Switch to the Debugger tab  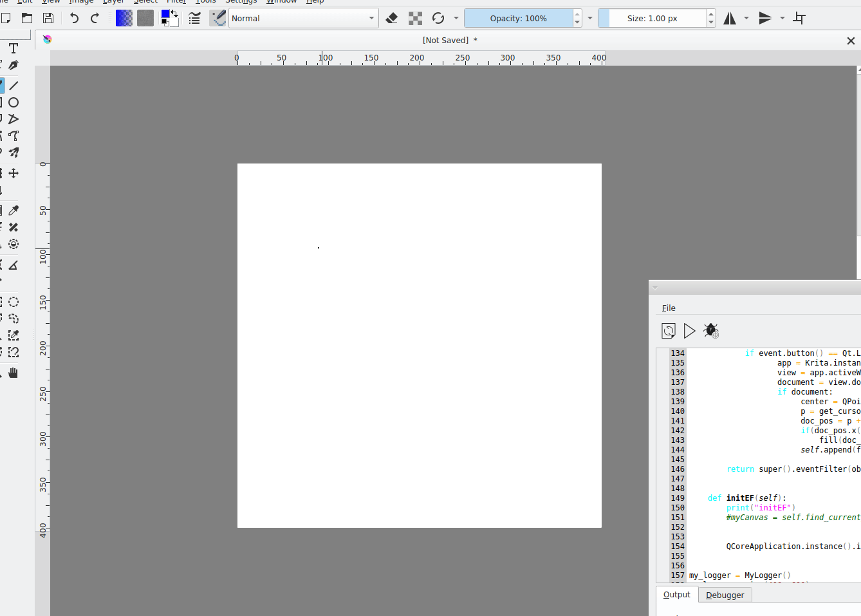click(725, 595)
